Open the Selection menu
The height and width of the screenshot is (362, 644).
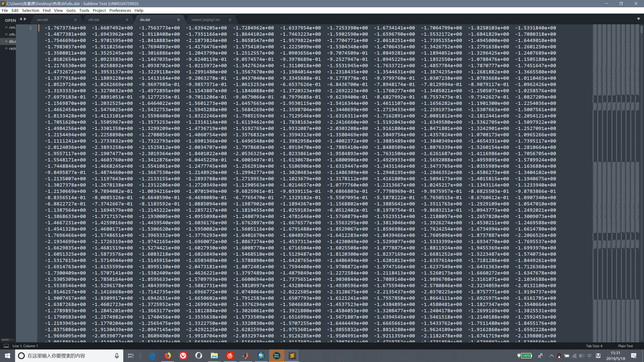(x=30, y=10)
